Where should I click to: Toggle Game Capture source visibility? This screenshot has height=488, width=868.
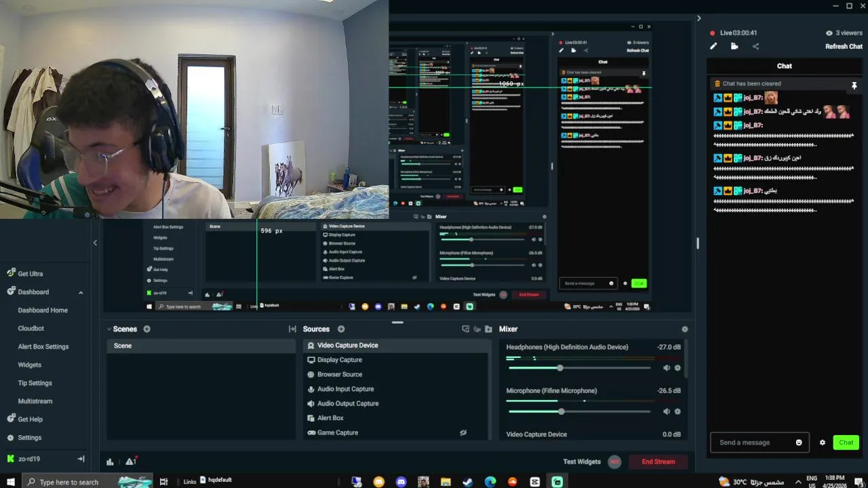pyautogui.click(x=463, y=432)
